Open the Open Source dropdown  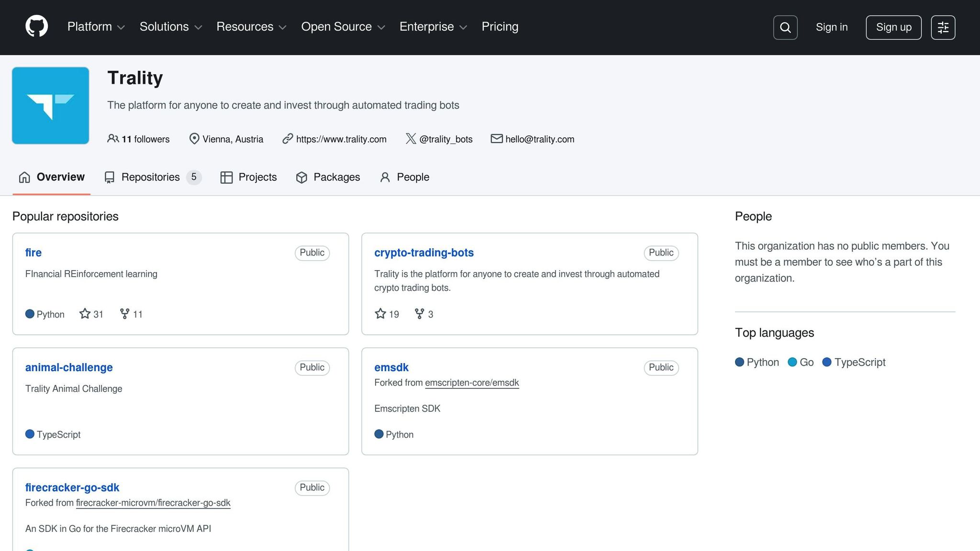coord(343,27)
